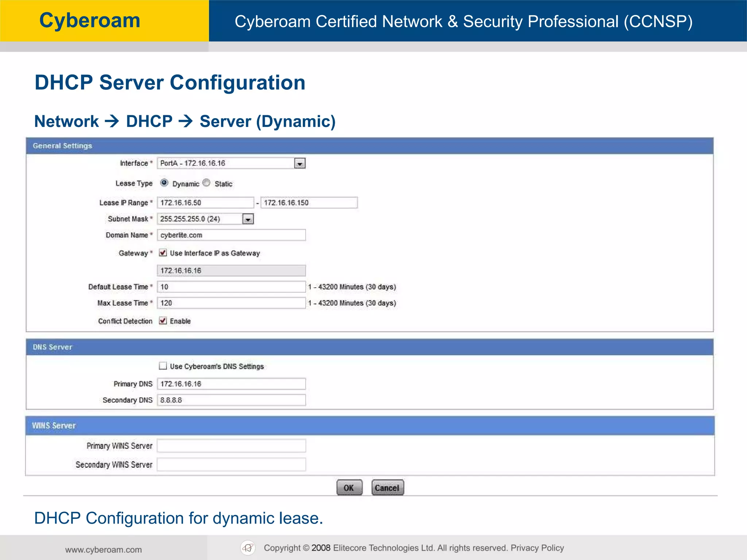This screenshot has height=560, width=747.
Task: Click the DNS Server section header
Action: coord(369,347)
